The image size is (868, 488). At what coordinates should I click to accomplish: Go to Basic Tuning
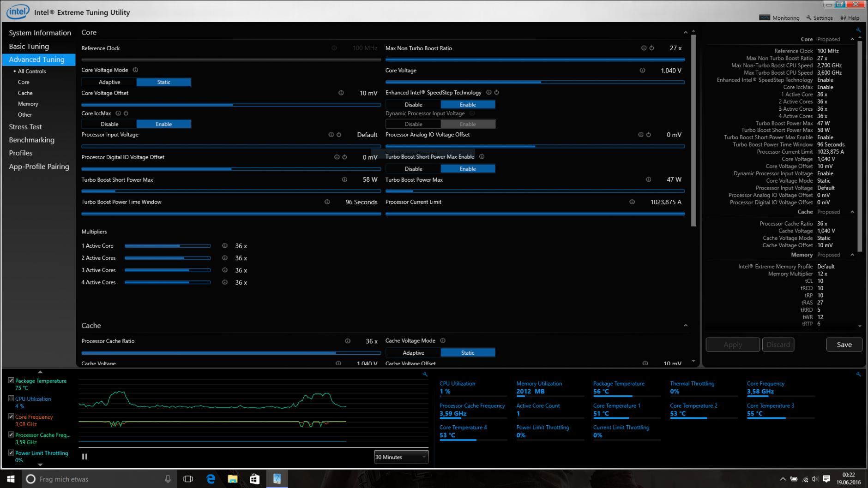(29, 46)
